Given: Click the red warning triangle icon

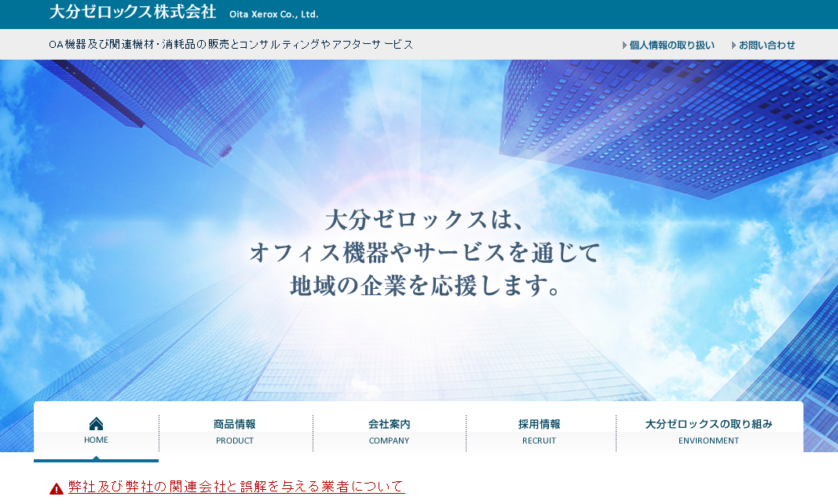Looking at the screenshot, I should tap(56, 488).
